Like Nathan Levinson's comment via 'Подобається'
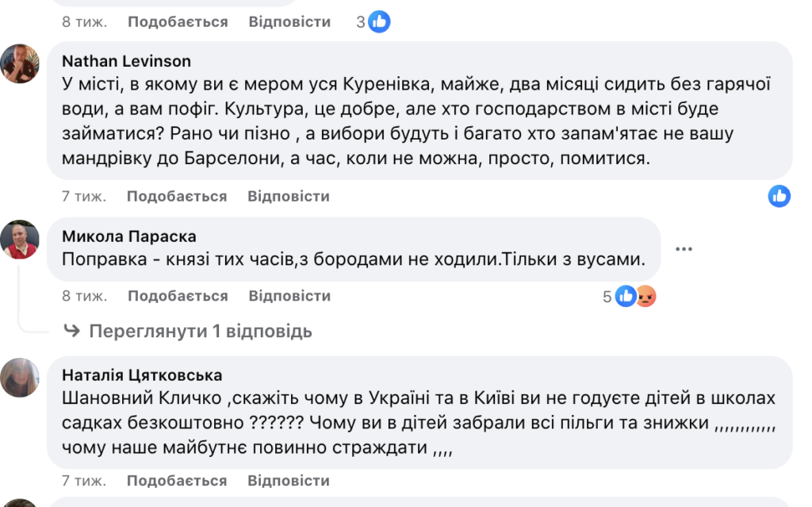Screen dimensions: 812x507 [x=177, y=196]
